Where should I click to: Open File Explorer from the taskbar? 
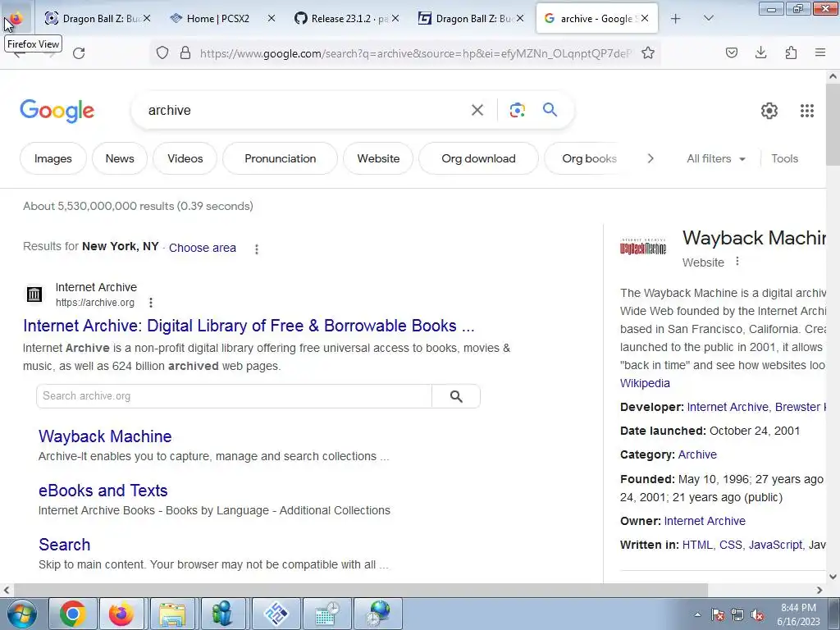tap(172, 614)
